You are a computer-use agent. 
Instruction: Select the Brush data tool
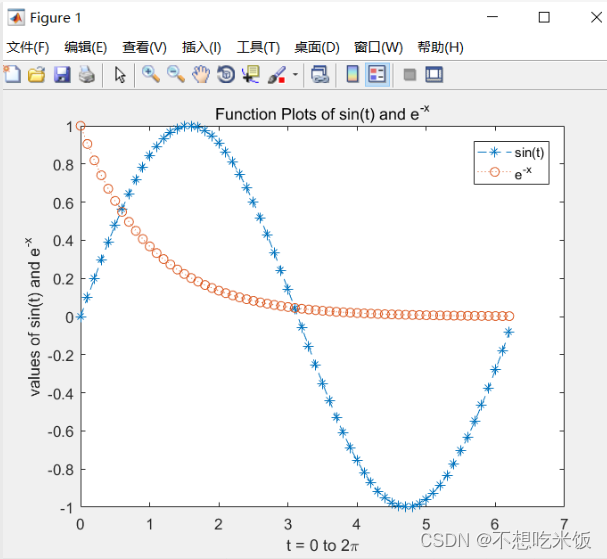tap(277, 74)
